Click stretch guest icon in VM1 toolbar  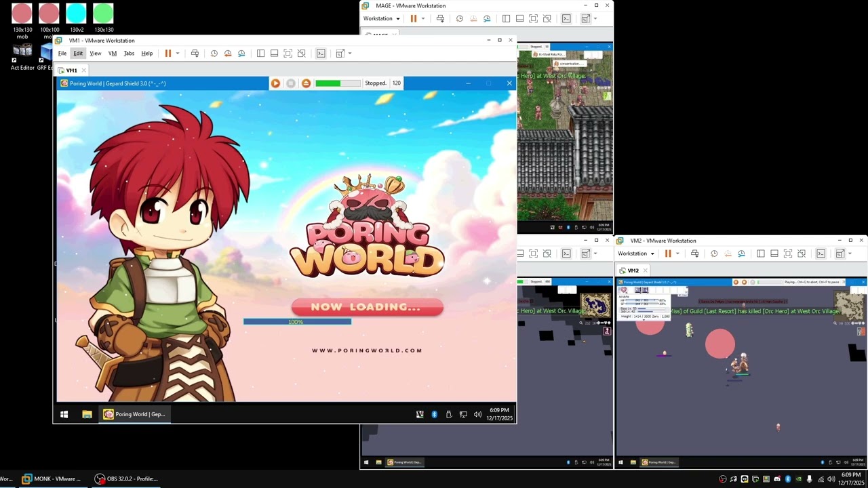340,54
